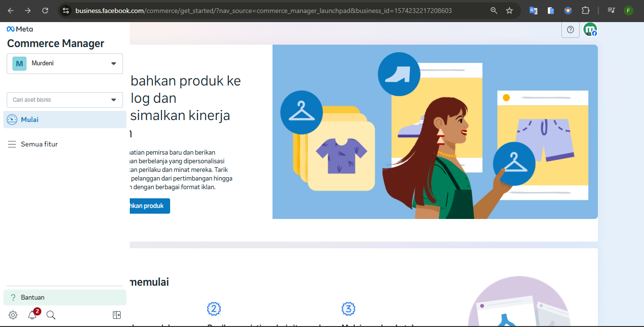Bookmark this page with star icon
The width and height of the screenshot is (644, 327).
pyautogui.click(x=509, y=11)
